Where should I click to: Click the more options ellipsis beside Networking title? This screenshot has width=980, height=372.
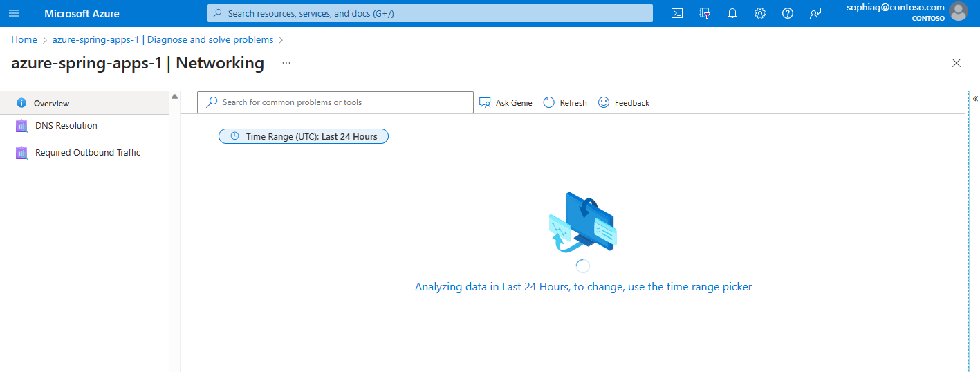coord(286,63)
